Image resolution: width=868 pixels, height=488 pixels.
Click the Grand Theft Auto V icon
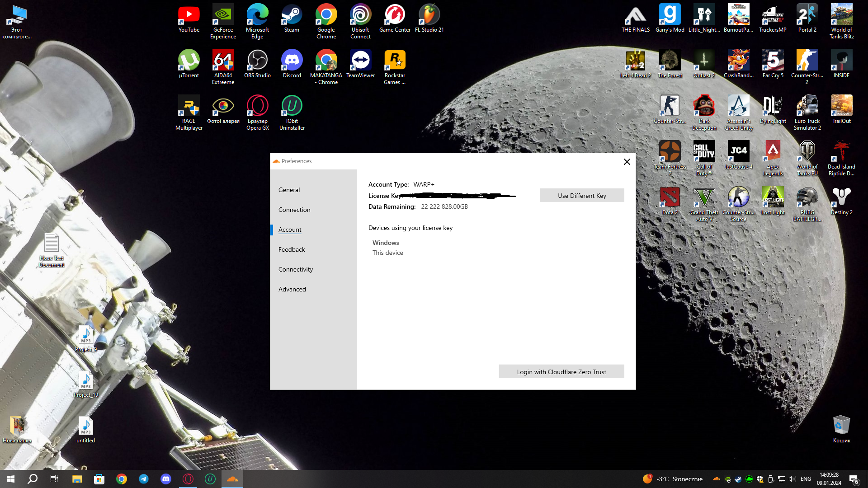(704, 197)
